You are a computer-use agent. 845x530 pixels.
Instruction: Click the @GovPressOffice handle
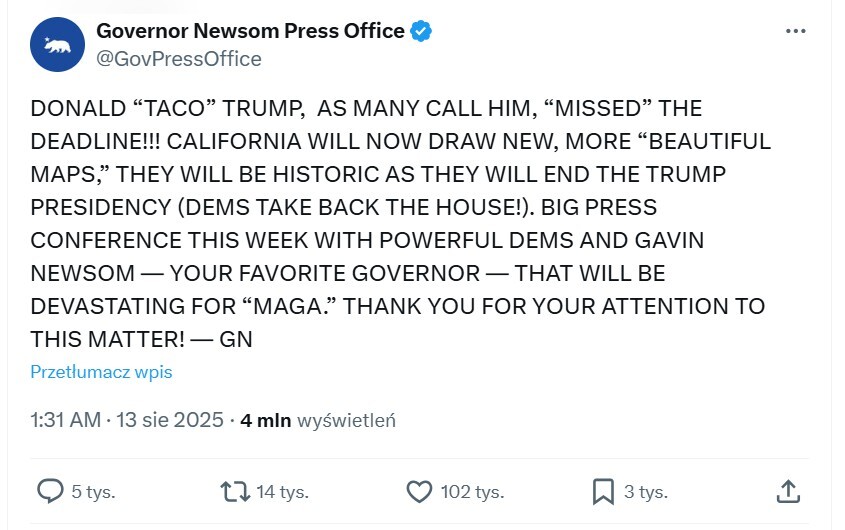[179, 59]
